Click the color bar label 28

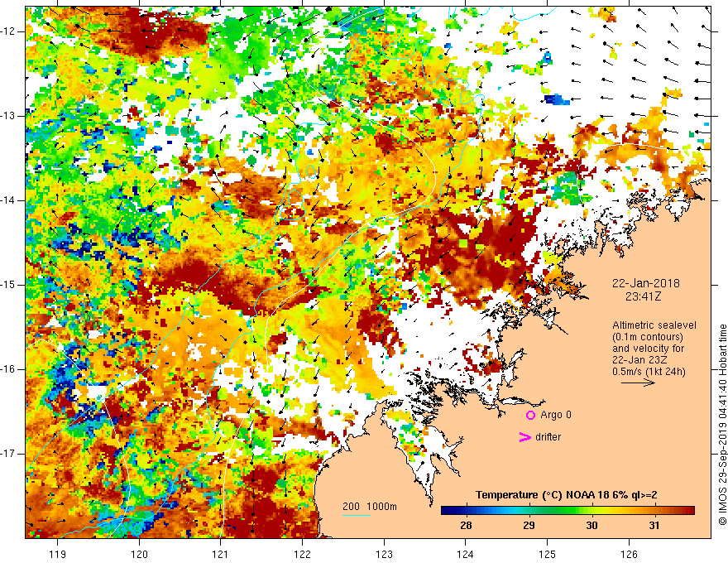(x=466, y=526)
